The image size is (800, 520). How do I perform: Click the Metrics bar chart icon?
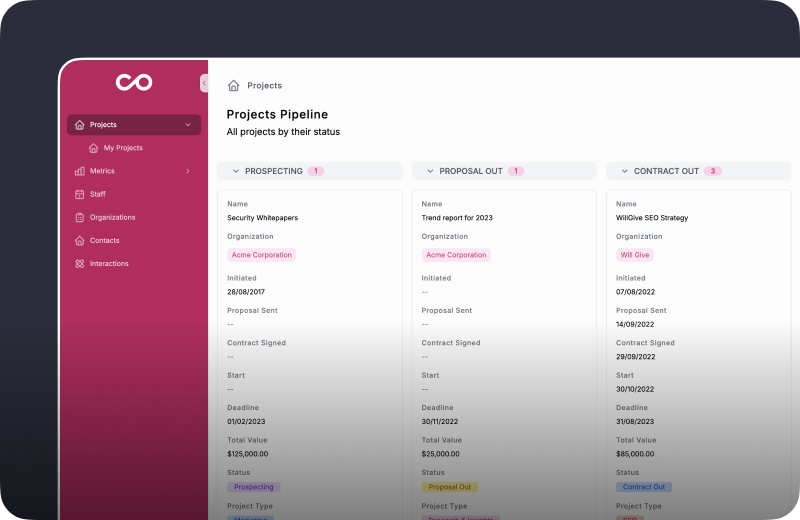(80, 171)
